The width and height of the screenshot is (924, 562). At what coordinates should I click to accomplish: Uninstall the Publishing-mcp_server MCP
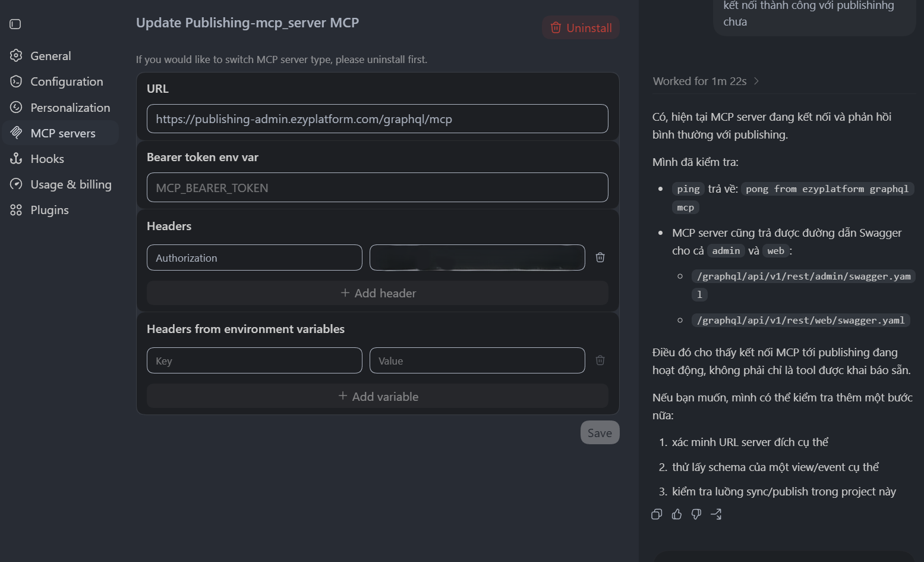click(x=581, y=28)
